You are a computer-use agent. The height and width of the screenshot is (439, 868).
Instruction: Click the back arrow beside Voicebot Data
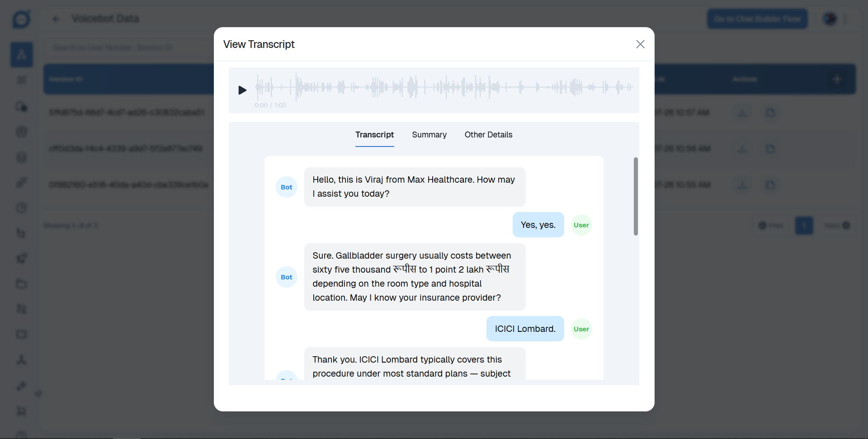click(x=56, y=19)
